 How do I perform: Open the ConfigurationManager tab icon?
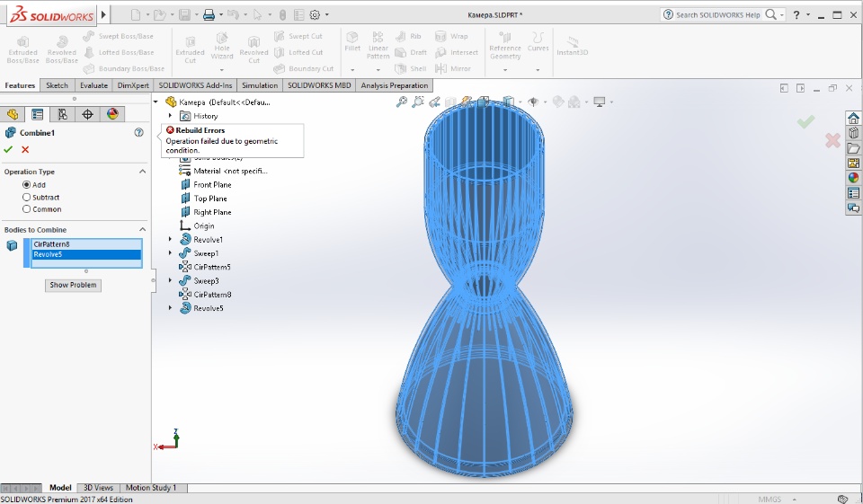pyautogui.click(x=62, y=114)
